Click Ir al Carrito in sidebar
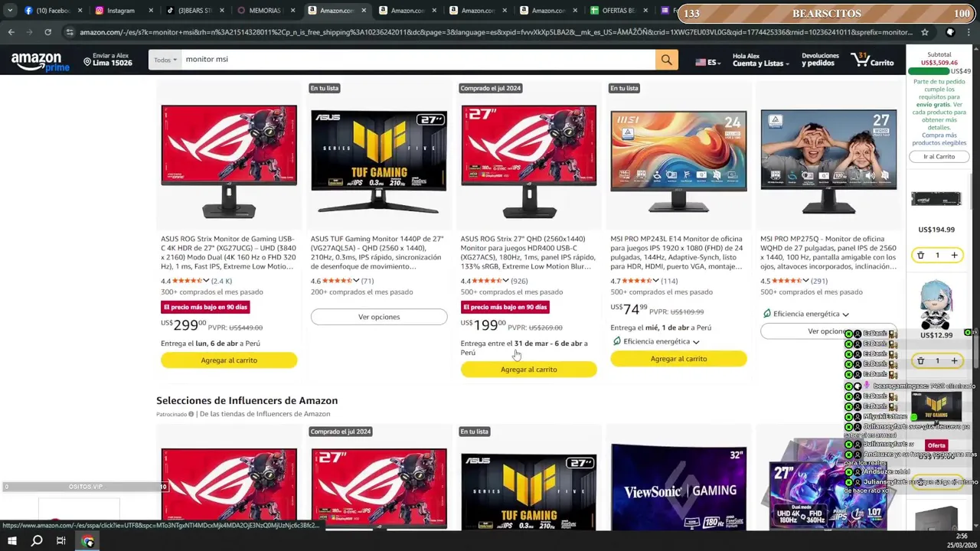The height and width of the screenshot is (551, 980). tap(939, 156)
